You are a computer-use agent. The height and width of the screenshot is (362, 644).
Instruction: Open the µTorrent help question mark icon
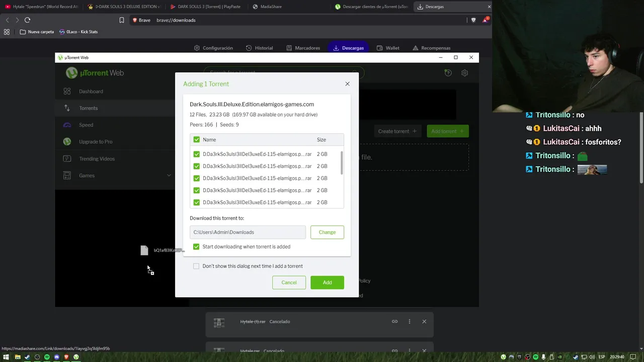[x=448, y=73]
